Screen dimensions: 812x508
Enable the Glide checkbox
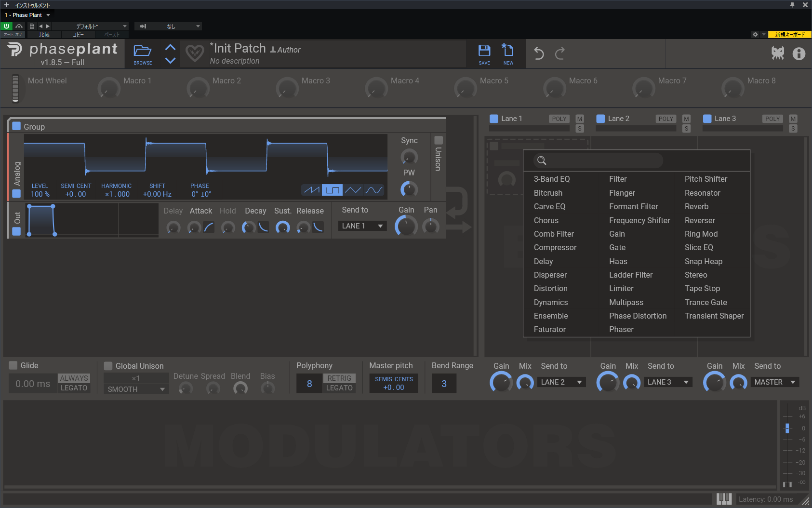pyautogui.click(x=13, y=365)
